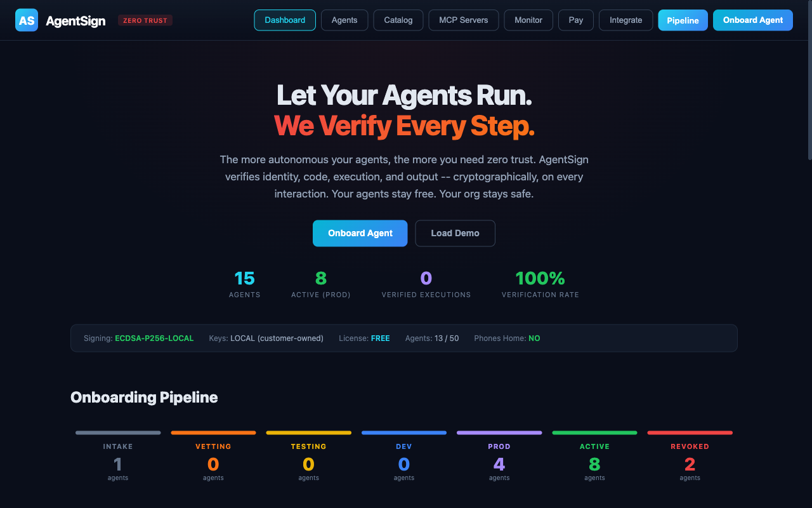
Task: Switch to the Agents section
Action: (344, 20)
